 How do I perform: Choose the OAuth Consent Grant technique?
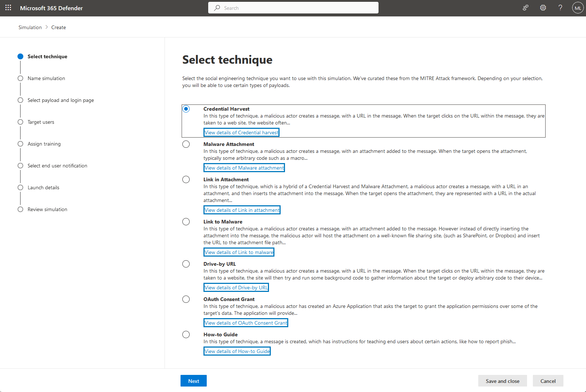coord(186,299)
